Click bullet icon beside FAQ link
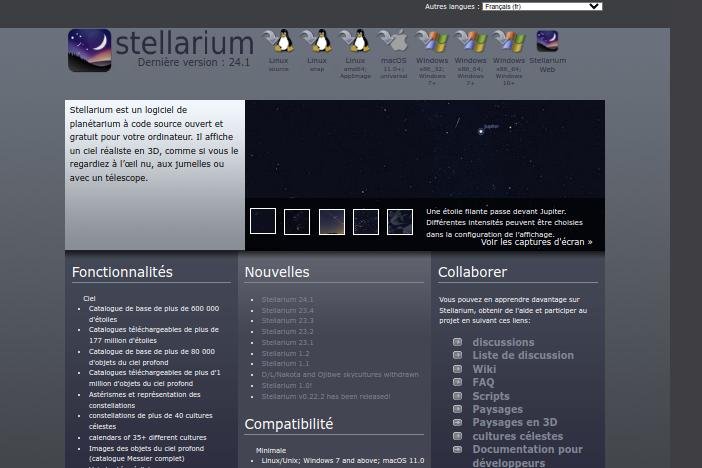 coord(457,382)
